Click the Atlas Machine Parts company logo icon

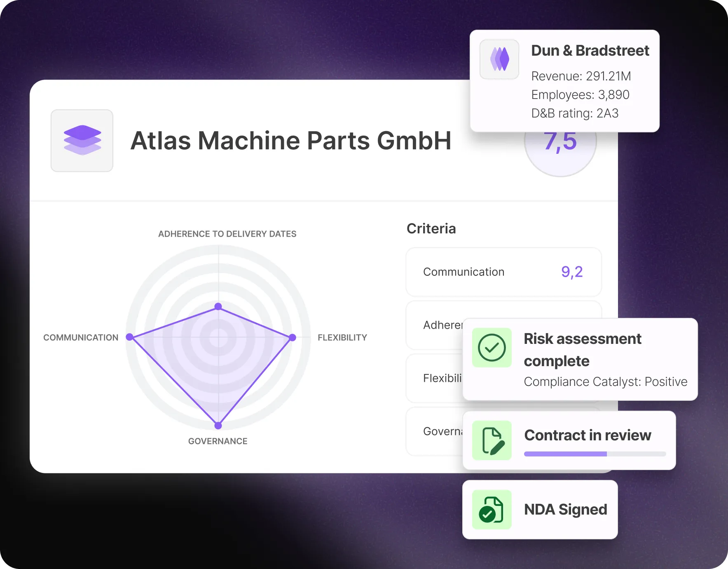[x=81, y=140]
